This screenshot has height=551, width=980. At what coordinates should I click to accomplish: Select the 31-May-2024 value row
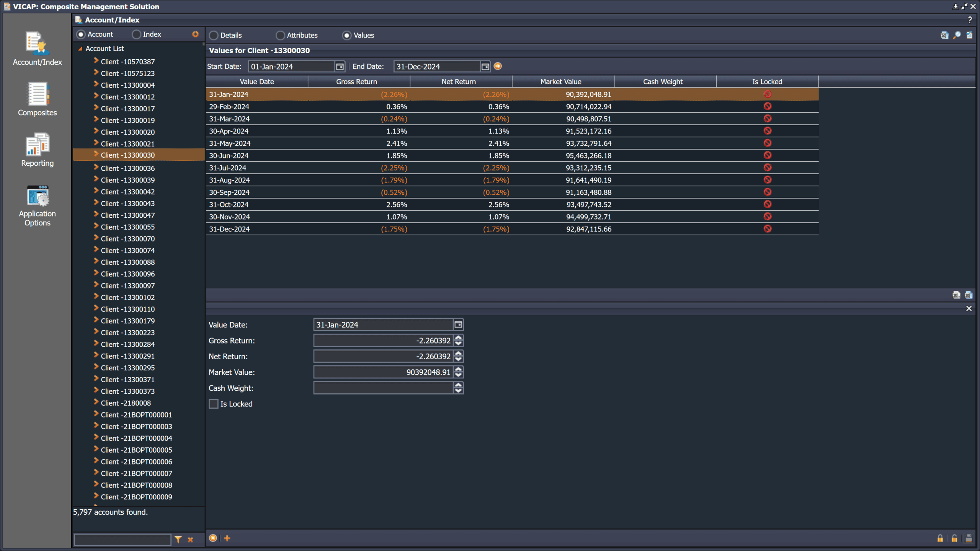point(512,143)
